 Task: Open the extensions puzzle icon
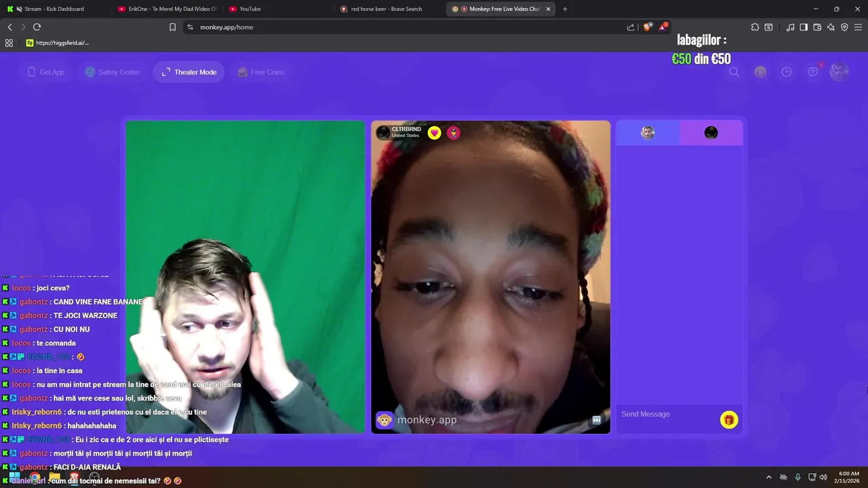755,27
